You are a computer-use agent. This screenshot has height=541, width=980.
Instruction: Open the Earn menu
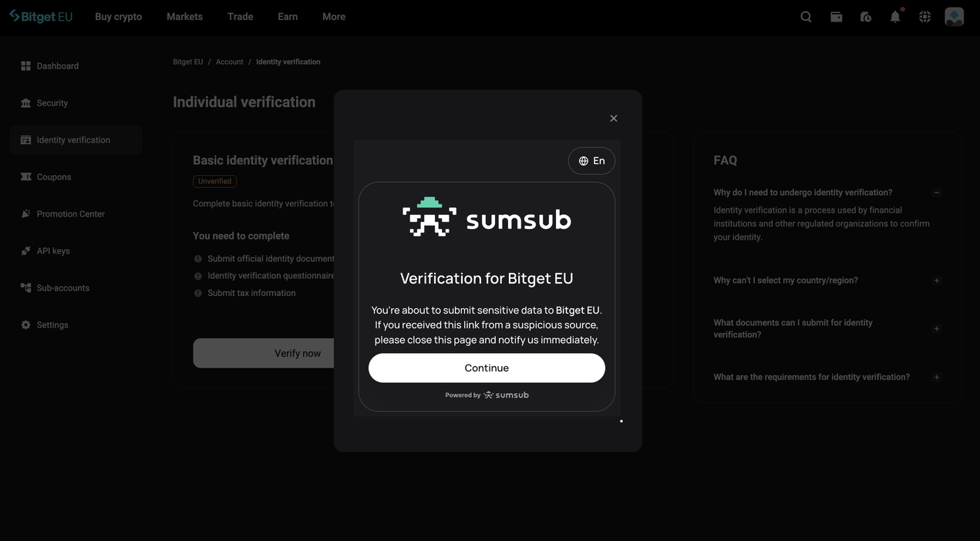click(288, 16)
